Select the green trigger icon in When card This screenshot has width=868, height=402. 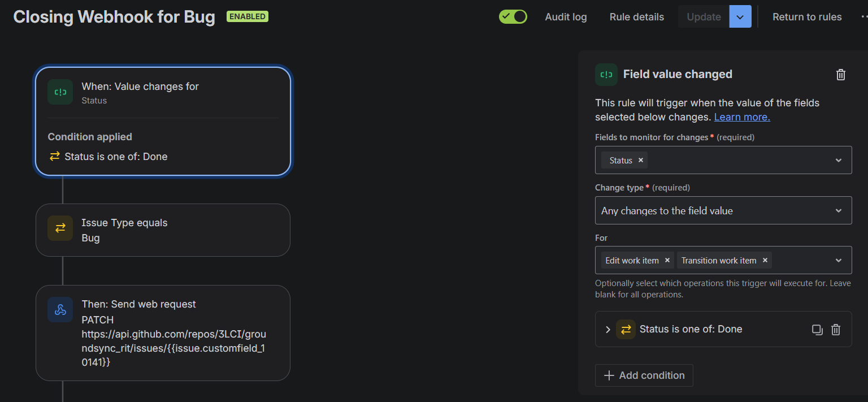coord(60,92)
